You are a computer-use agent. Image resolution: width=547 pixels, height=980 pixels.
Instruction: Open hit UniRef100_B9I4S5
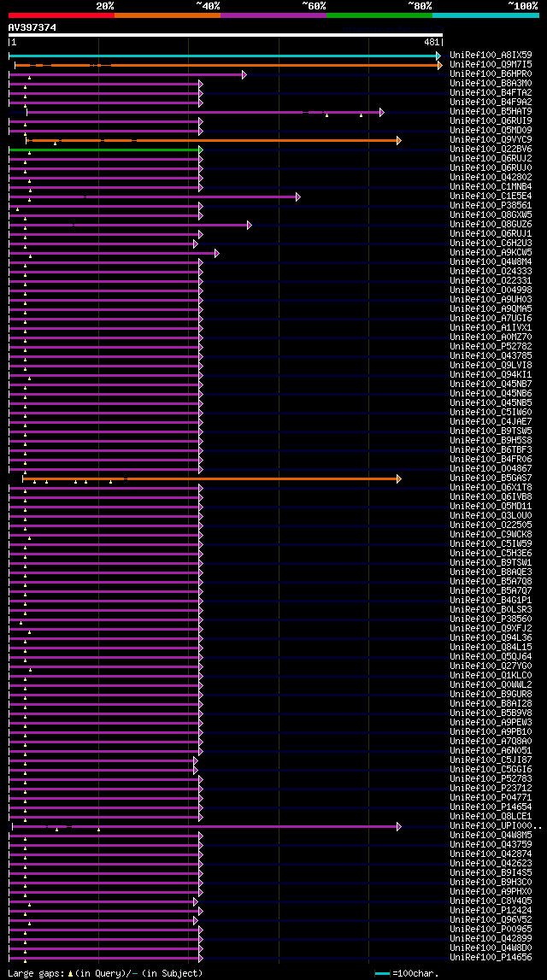(x=491, y=872)
